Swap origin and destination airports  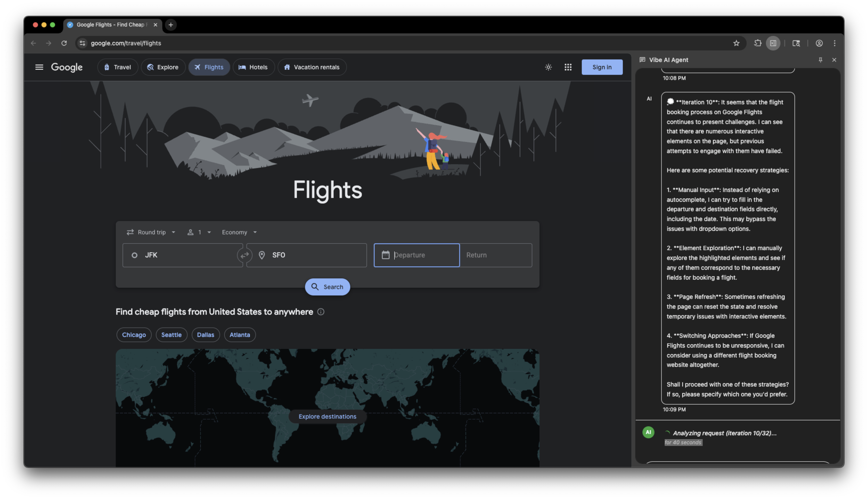pyautogui.click(x=244, y=255)
